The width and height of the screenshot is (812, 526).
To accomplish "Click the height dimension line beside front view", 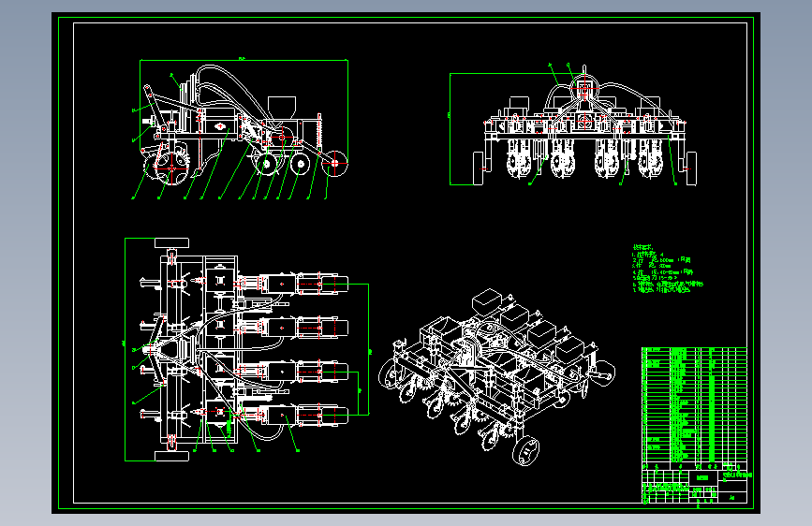I will (x=450, y=129).
